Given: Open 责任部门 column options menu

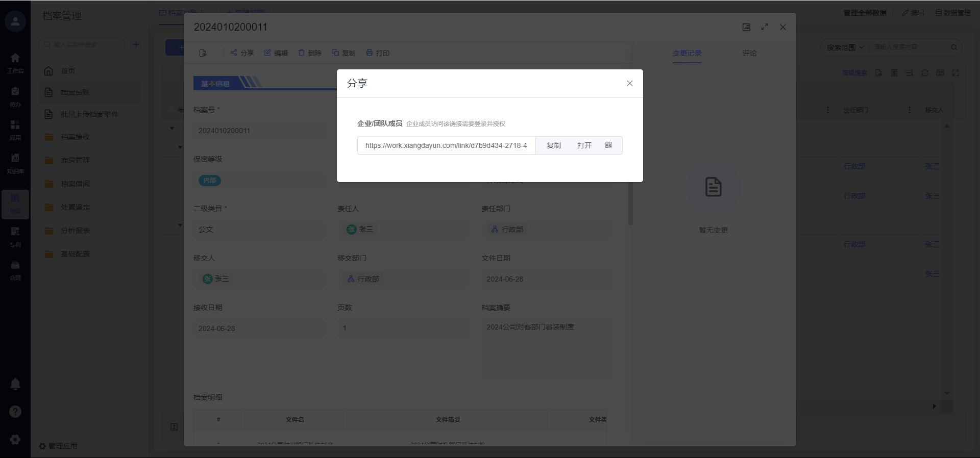Looking at the screenshot, I should coord(909,110).
